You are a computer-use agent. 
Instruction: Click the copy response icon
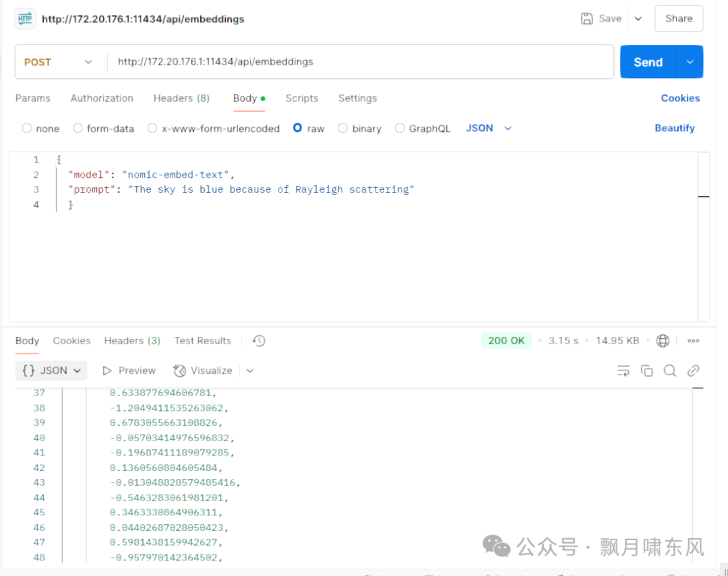click(646, 371)
